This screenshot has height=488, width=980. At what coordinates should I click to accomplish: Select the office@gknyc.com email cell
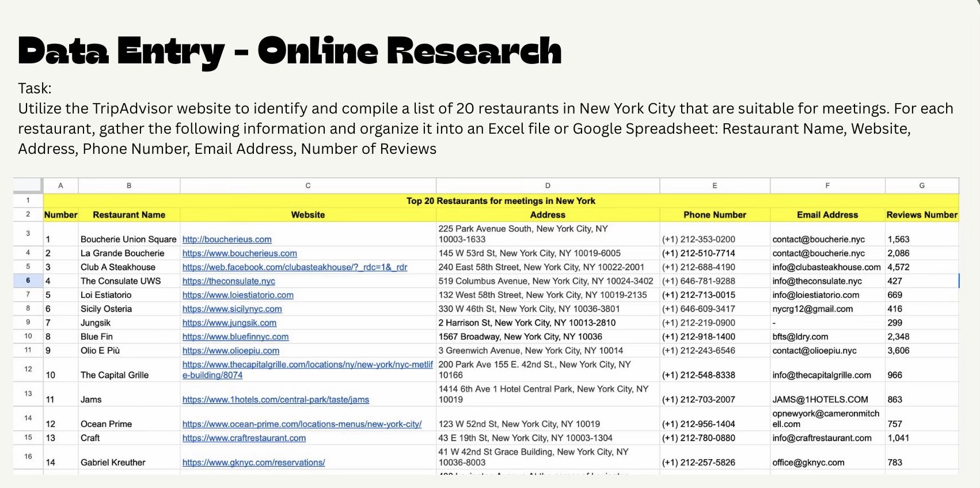(827, 457)
